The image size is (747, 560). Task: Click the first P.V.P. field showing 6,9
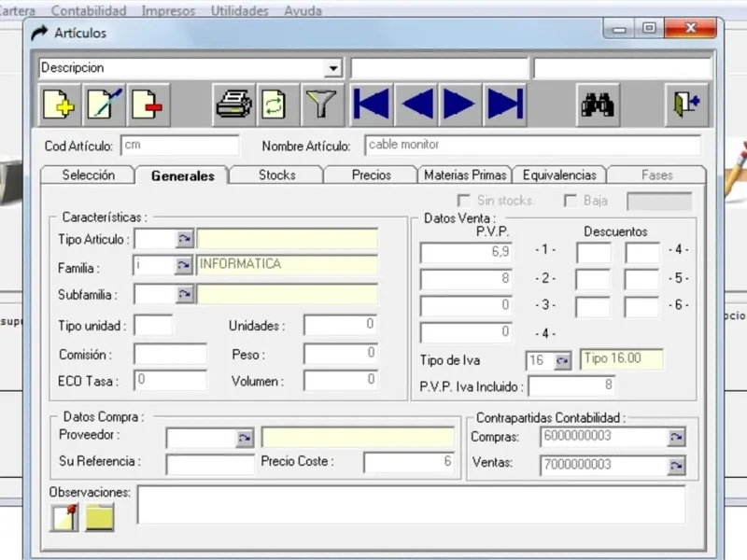pos(466,252)
